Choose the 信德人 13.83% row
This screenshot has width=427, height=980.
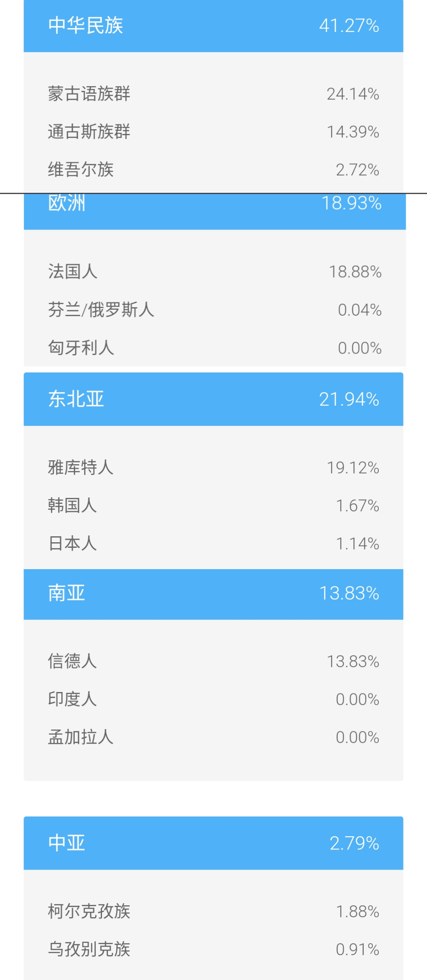(x=213, y=661)
